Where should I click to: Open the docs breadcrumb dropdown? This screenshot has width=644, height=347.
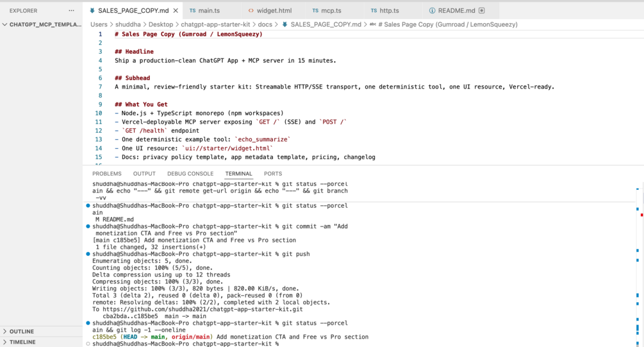coord(265,24)
